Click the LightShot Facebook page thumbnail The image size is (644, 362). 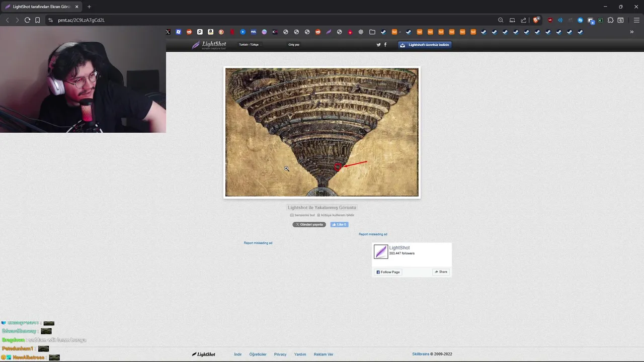[x=381, y=251]
